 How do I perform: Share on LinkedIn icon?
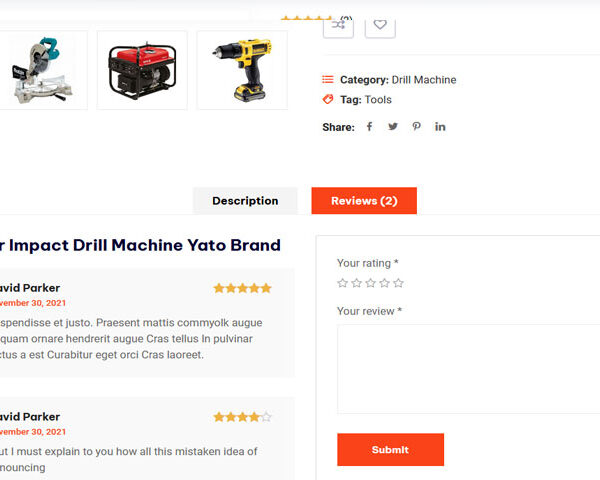(440, 127)
